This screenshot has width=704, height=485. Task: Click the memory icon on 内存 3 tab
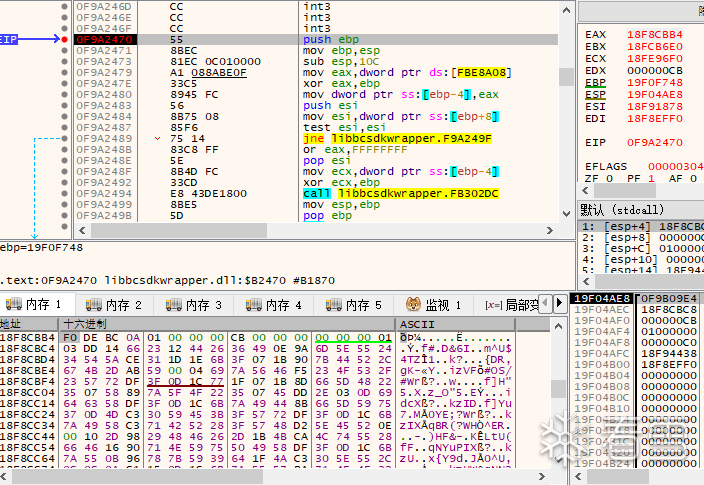coord(173,305)
